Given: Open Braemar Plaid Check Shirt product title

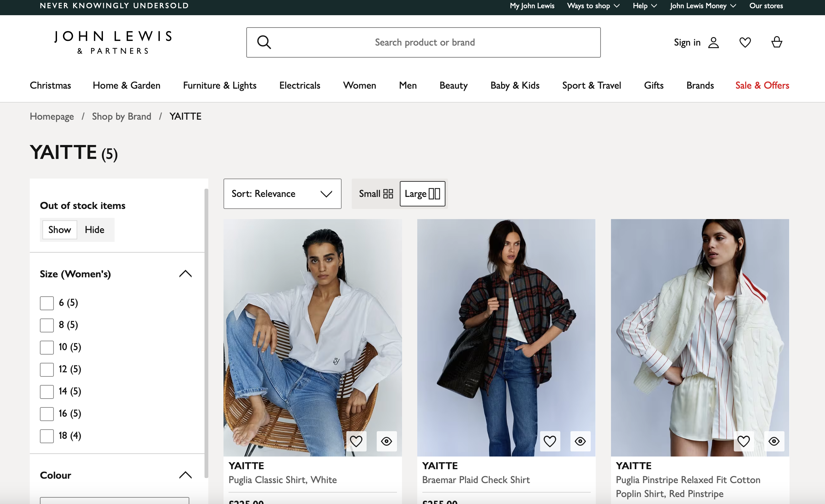Looking at the screenshot, I should coord(476,480).
